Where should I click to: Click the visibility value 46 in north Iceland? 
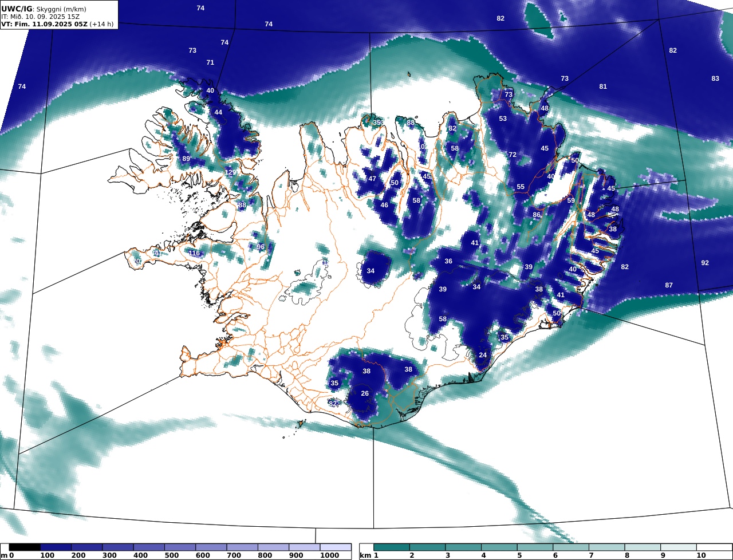point(384,205)
